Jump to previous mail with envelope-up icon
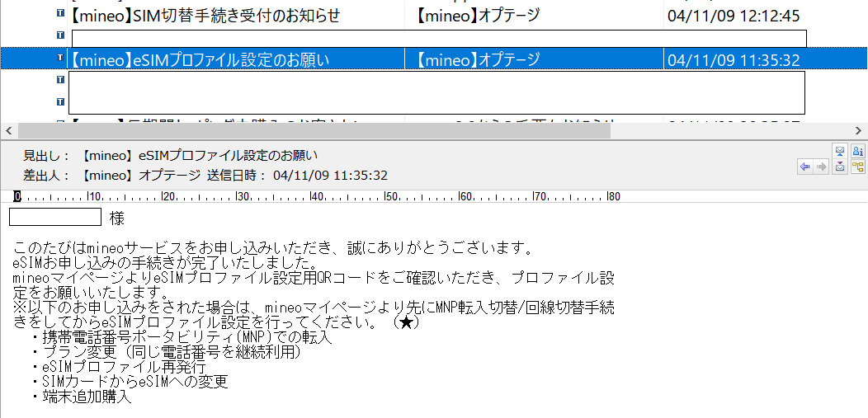This screenshot has width=868, height=418. point(840,150)
